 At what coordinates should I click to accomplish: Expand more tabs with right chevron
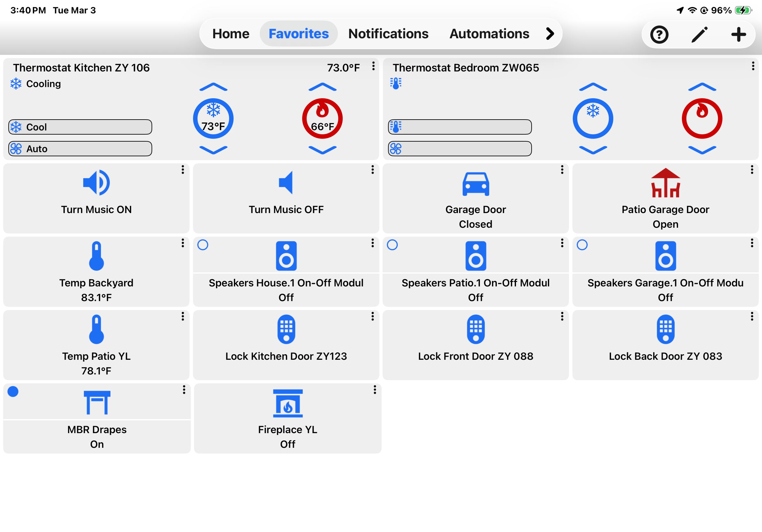click(549, 34)
